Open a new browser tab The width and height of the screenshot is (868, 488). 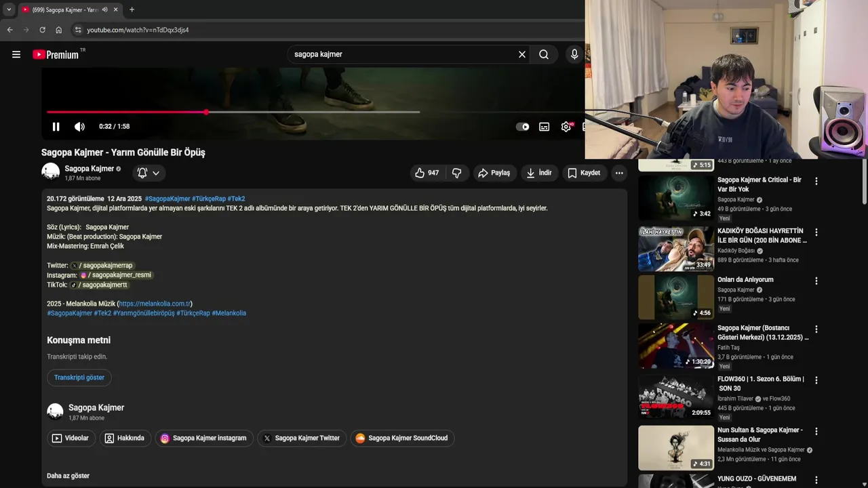tap(132, 9)
